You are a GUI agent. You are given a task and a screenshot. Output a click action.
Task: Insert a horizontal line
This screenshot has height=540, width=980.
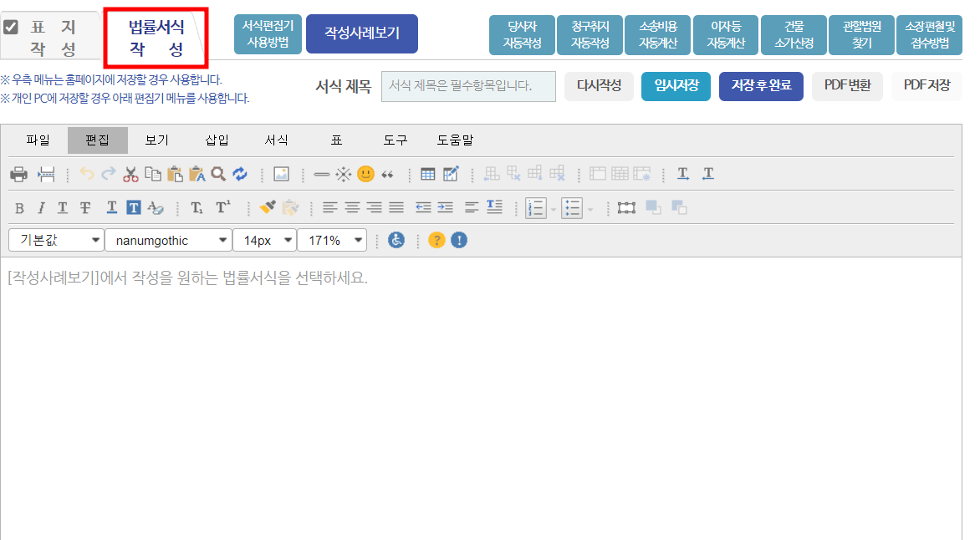tap(320, 173)
